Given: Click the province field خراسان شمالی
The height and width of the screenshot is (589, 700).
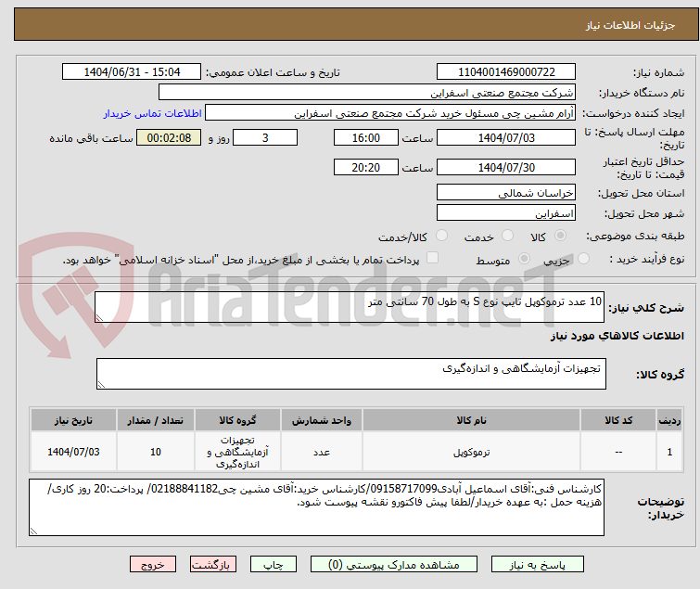Looking at the screenshot, I should click(506, 192).
